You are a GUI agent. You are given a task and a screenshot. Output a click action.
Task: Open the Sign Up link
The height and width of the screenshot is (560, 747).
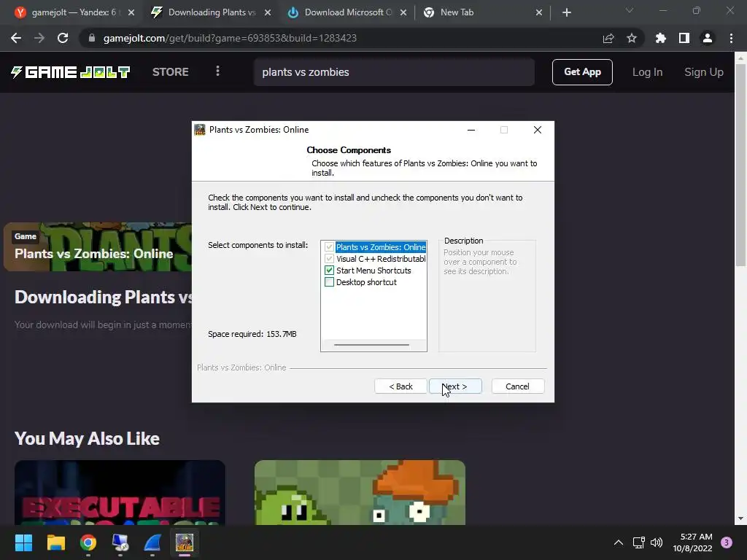coord(704,72)
